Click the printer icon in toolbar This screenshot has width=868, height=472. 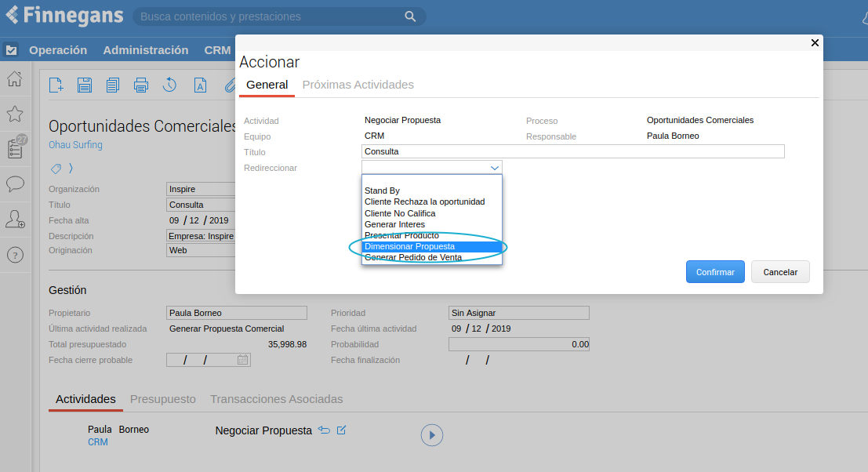click(141, 85)
